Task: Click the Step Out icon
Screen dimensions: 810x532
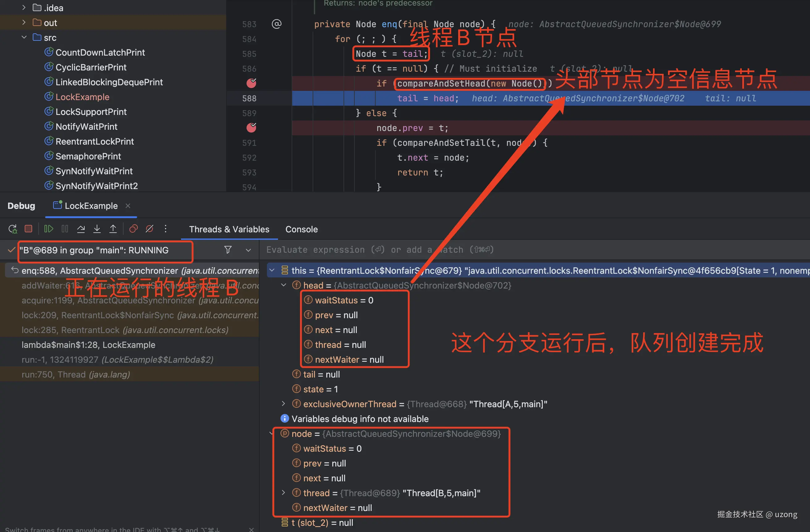Action: pyautogui.click(x=113, y=229)
